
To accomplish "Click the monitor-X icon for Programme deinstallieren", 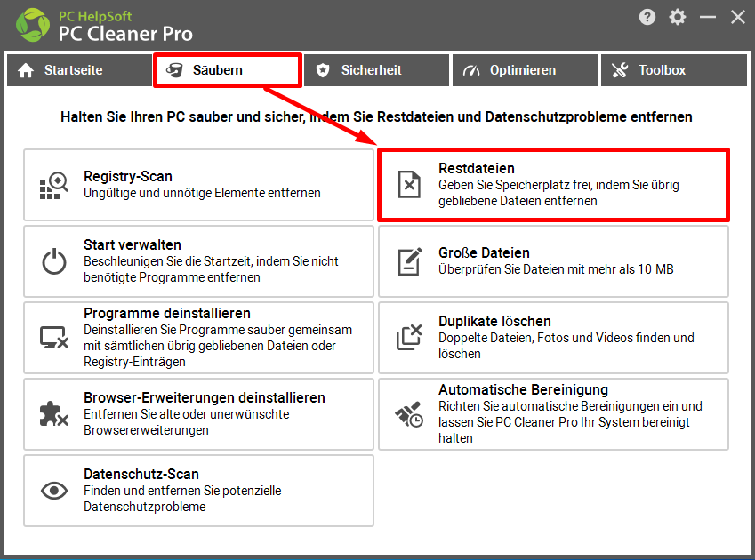I will pos(54,338).
